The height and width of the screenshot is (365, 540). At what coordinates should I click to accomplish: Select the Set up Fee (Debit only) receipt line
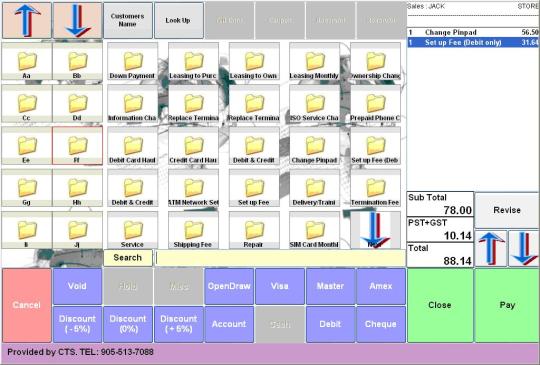pyautogui.click(x=473, y=43)
